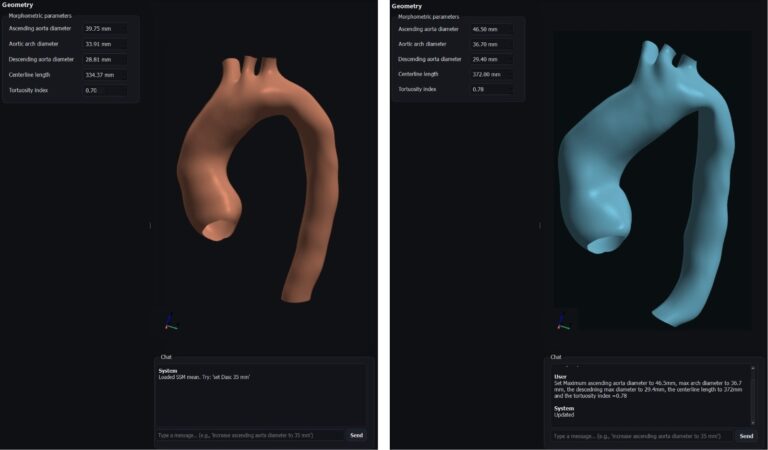This screenshot has width=768, height=450.
Task: Click the orientation axis gizmo beside the blue aorta
Action: click(x=563, y=322)
